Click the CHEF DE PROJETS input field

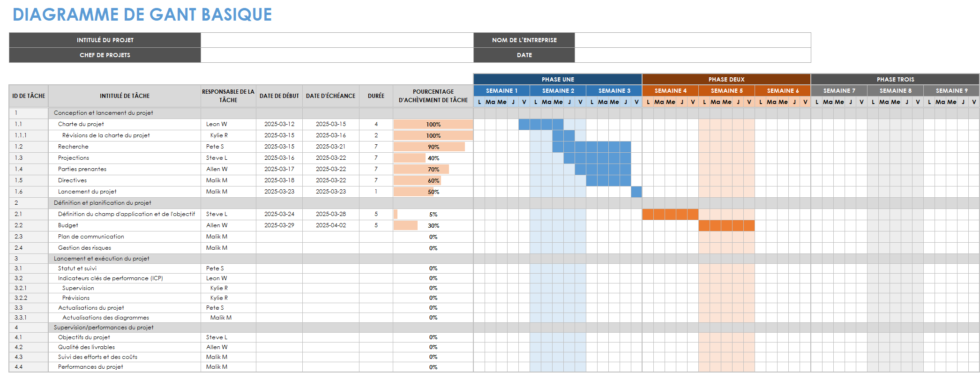click(337, 55)
